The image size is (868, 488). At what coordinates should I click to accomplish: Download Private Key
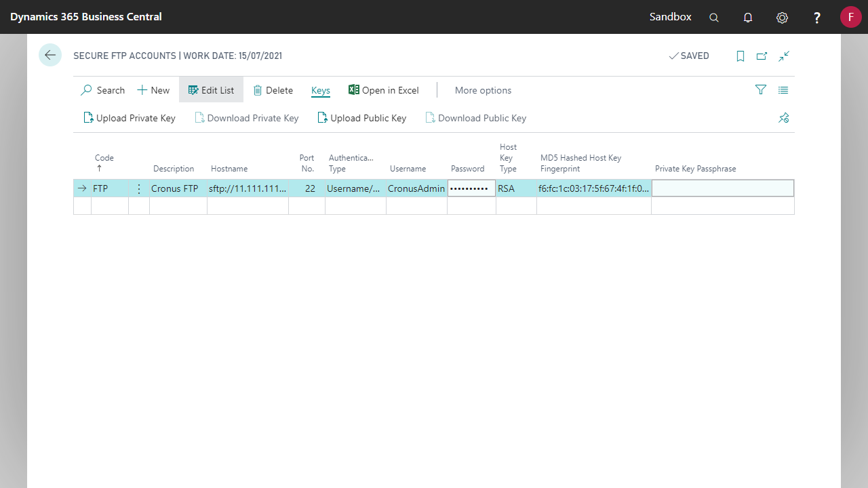[247, 118]
